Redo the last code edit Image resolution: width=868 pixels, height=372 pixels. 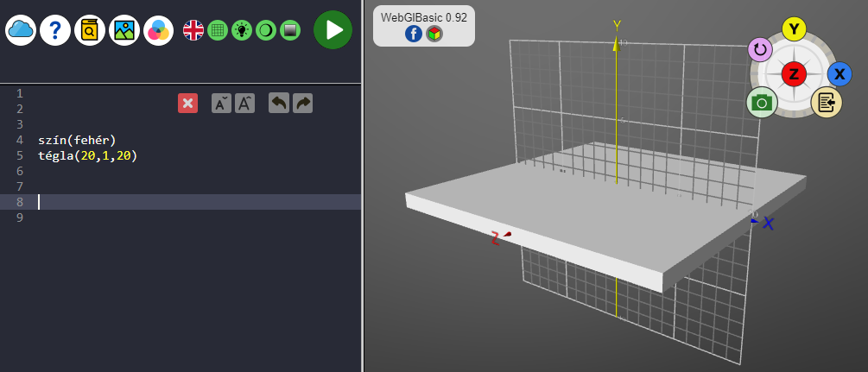tap(302, 104)
